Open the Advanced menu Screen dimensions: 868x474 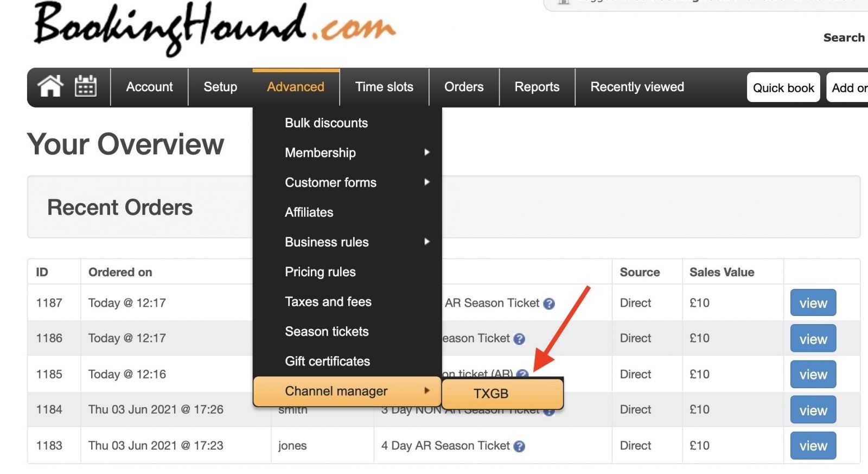click(x=296, y=87)
